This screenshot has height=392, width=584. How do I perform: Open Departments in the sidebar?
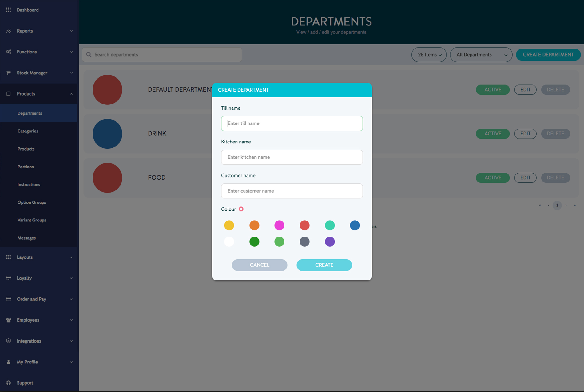click(x=39, y=113)
